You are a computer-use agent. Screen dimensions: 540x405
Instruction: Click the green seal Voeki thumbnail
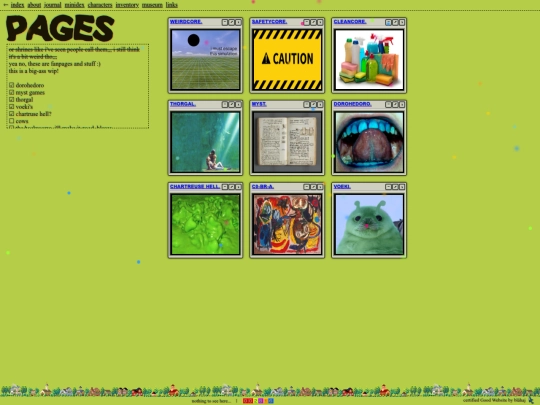(369, 225)
